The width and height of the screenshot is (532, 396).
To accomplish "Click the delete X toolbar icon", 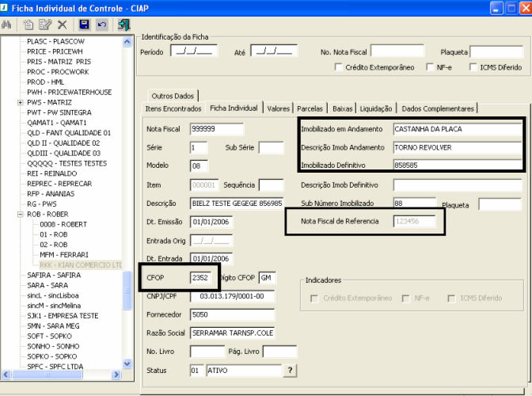I will pyautogui.click(x=62, y=25).
